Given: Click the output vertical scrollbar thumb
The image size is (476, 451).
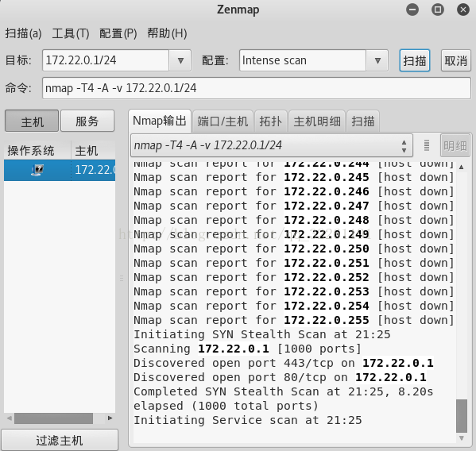Looking at the screenshot, I should click(462, 416).
